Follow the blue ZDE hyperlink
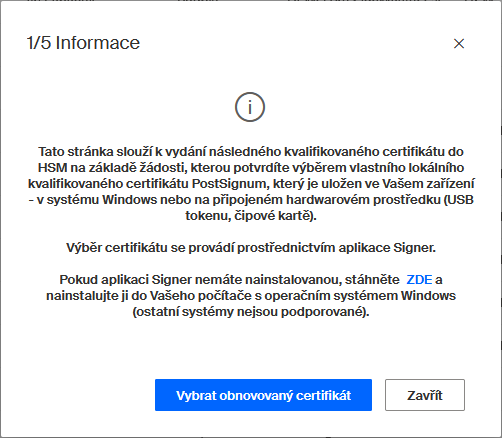The width and height of the screenshot is (502, 438). 419,279
